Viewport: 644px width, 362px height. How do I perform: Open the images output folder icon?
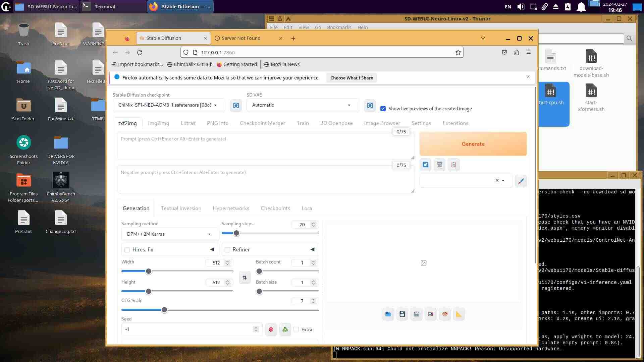[x=388, y=314]
